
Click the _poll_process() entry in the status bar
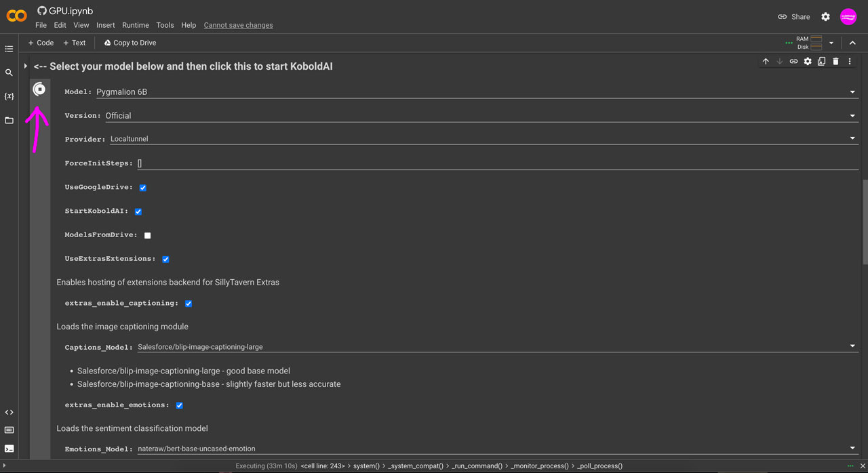(599, 466)
